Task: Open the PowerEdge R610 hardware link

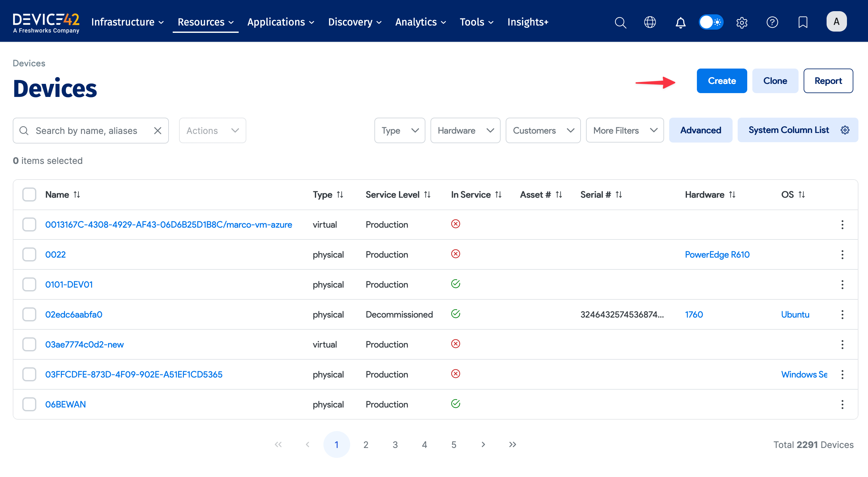Action: (x=717, y=254)
